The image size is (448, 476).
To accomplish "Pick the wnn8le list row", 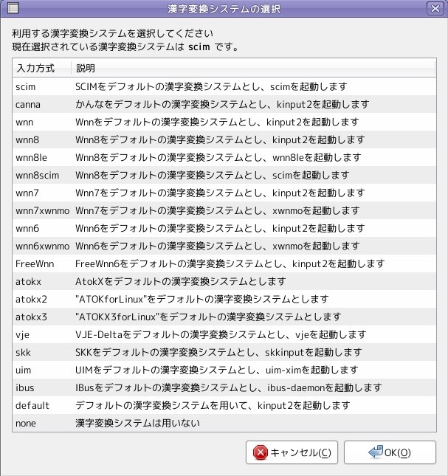I will pyautogui.click(x=224, y=157).
